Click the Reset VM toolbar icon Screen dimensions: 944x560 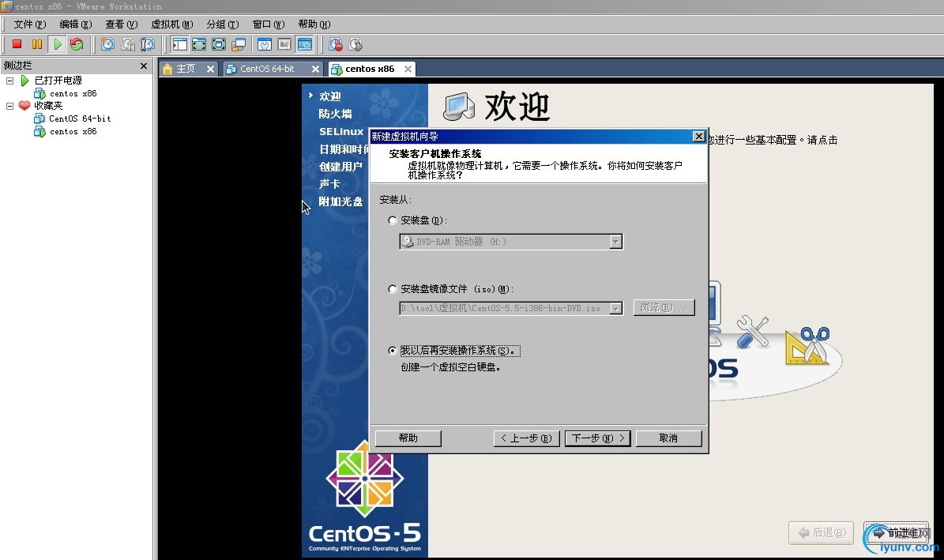[77, 44]
